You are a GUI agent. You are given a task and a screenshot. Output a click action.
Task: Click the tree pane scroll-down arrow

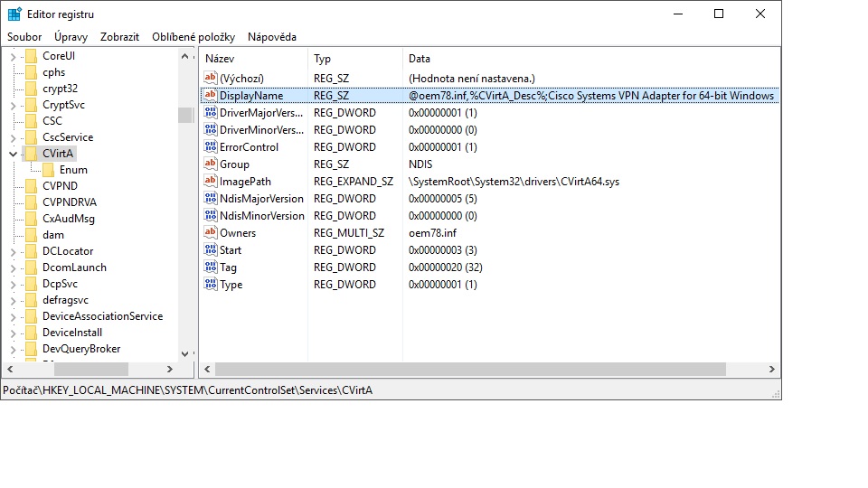point(184,353)
